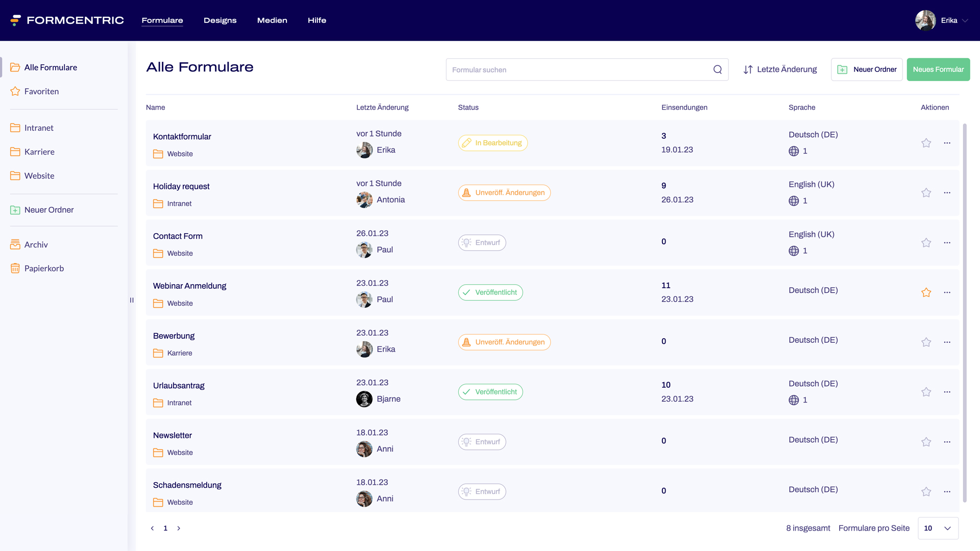Unfavorite the Webinar Anmeldung form star
The width and height of the screenshot is (980, 551).
coord(926,292)
